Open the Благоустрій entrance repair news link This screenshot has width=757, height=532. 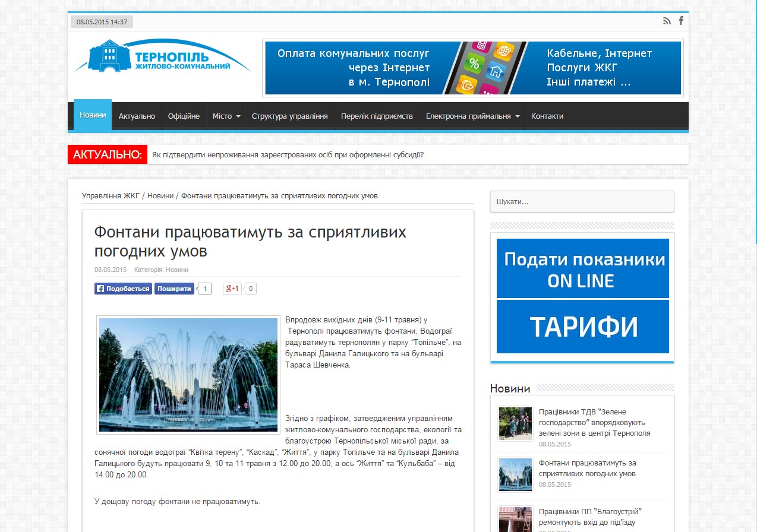click(591, 517)
